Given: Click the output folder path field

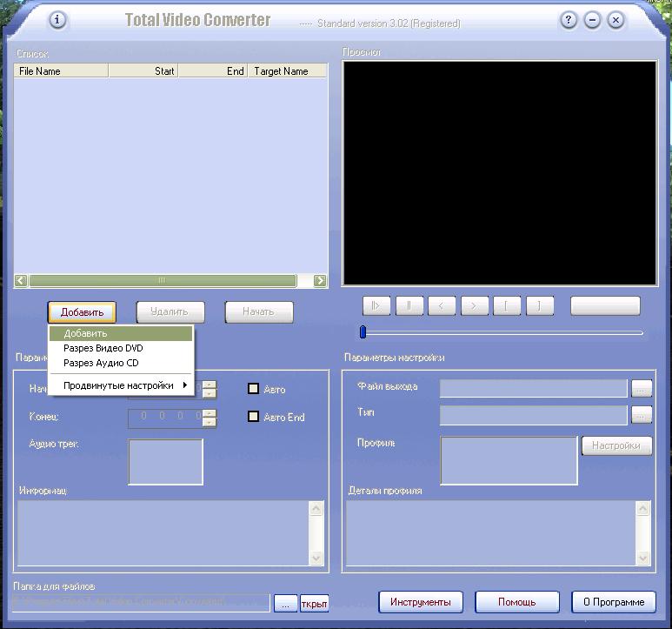Looking at the screenshot, I should [x=141, y=602].
